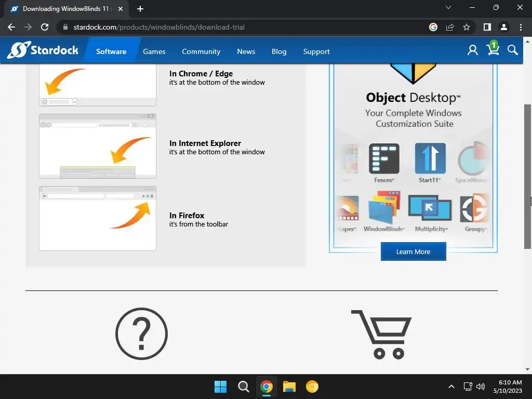Click 'it's from the toolbar' text
Viewport: 532px width, 399px height.
(198, 224)
